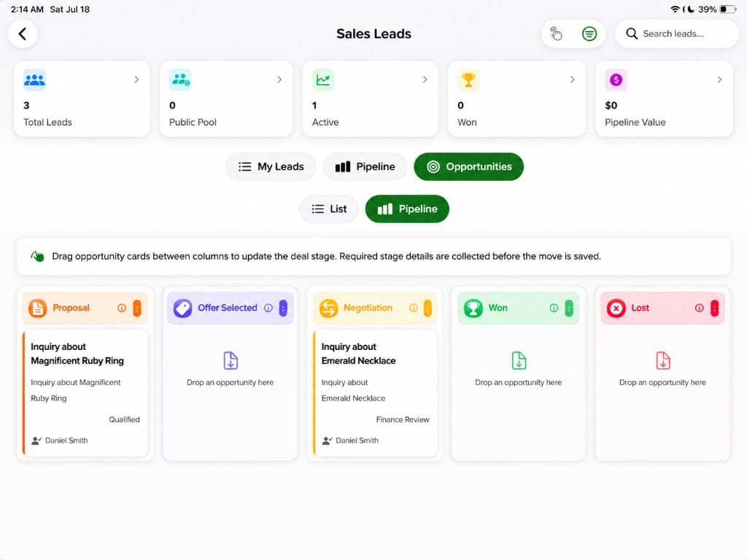Click the Won column info icon
The height and width of the screenshot is (560, 747).
click(554, 308)
